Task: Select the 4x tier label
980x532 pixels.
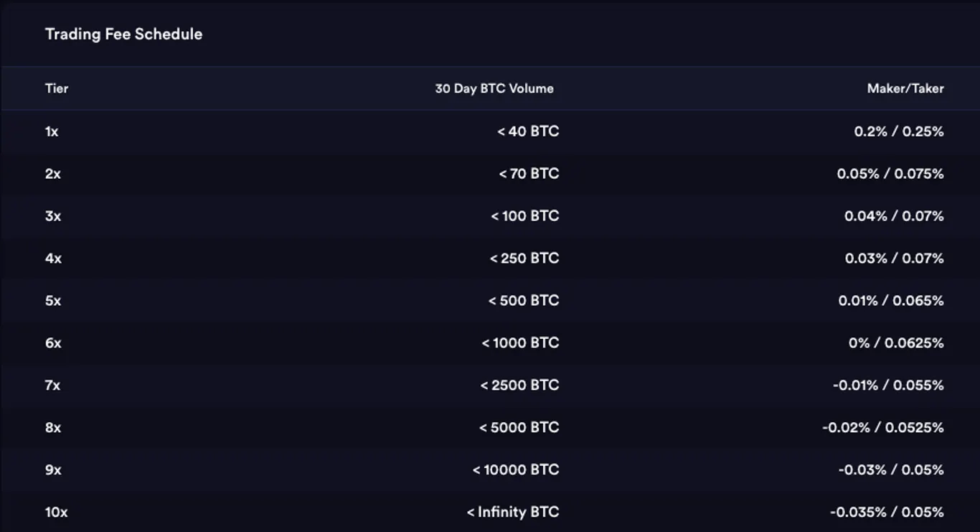Action: 53,258
